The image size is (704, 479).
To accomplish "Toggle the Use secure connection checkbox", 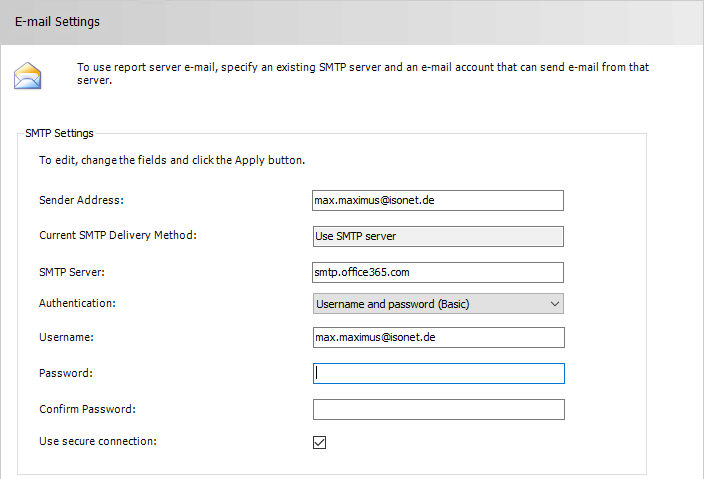I will [319, 442].
